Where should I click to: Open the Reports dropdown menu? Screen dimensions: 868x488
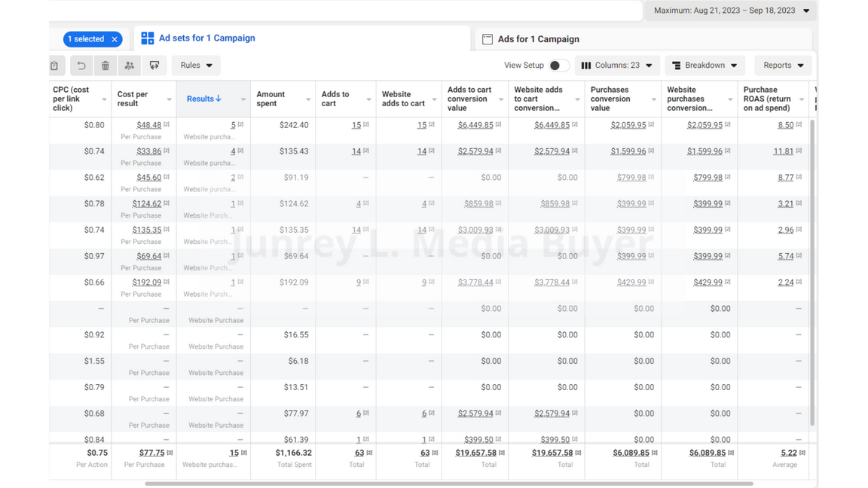pyautogui.click(x=783, y=66)
